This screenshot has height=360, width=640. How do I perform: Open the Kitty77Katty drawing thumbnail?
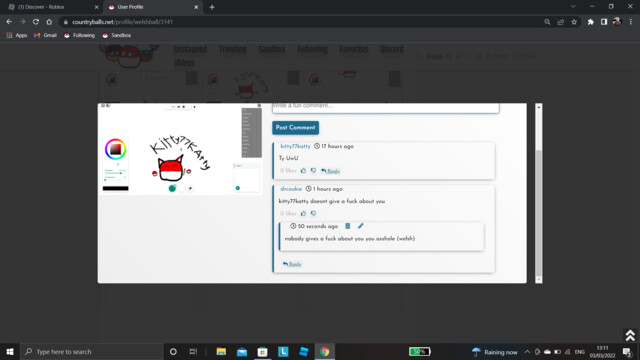pyautogui.click(x=180, y=149)
